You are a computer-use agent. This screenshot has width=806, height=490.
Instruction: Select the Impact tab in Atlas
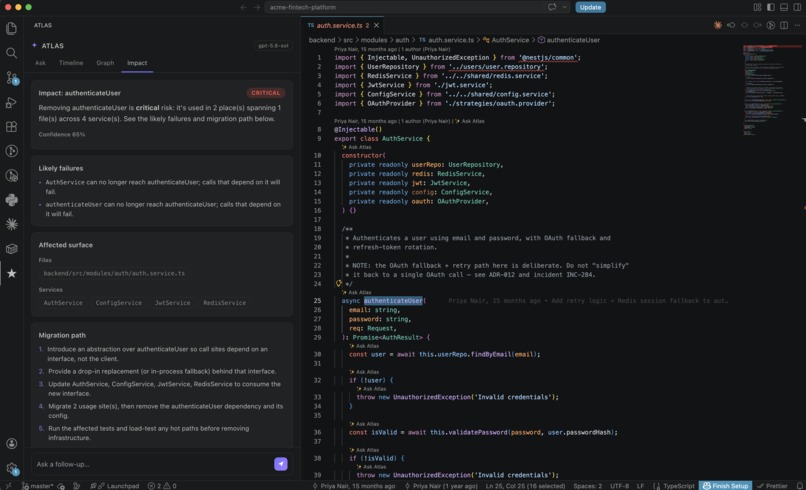tap(137, 63)
